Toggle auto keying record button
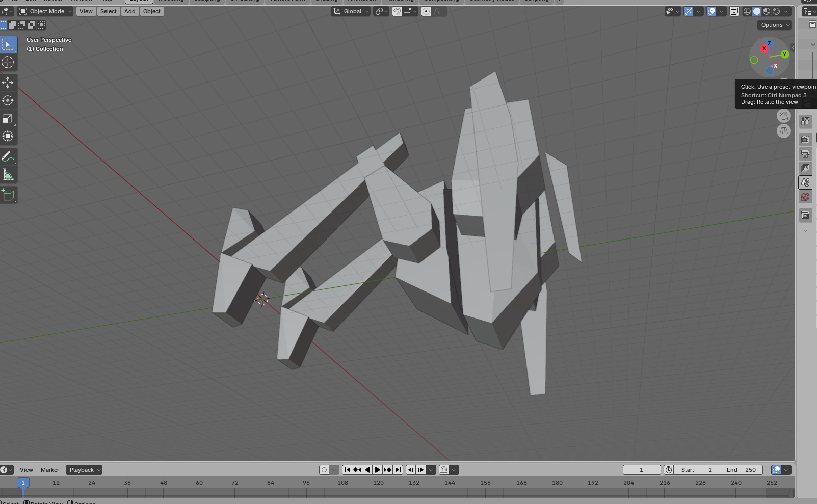 tap(324, 470)
